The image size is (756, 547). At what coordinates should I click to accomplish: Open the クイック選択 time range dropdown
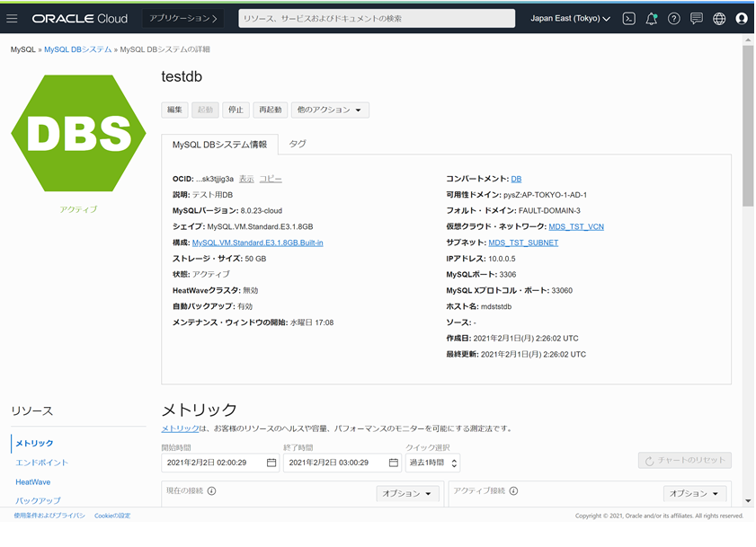(x=432, y=463)
